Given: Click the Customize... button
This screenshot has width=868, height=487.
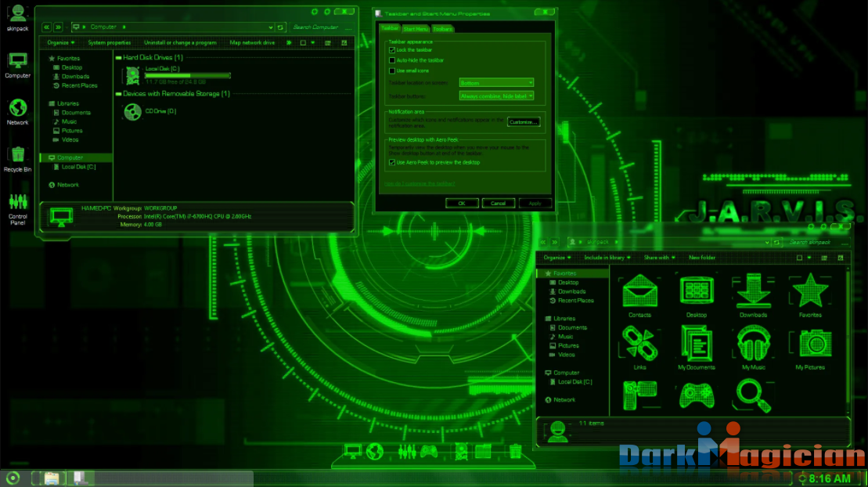Looking at the screenshot, I should point(524,122).
